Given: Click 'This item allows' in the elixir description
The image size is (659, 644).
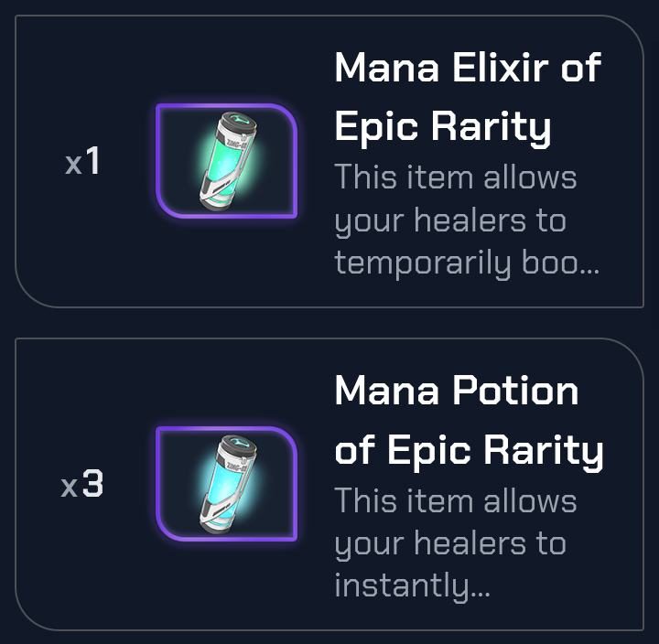Looking at the screenshot, I should click(455, 177).
